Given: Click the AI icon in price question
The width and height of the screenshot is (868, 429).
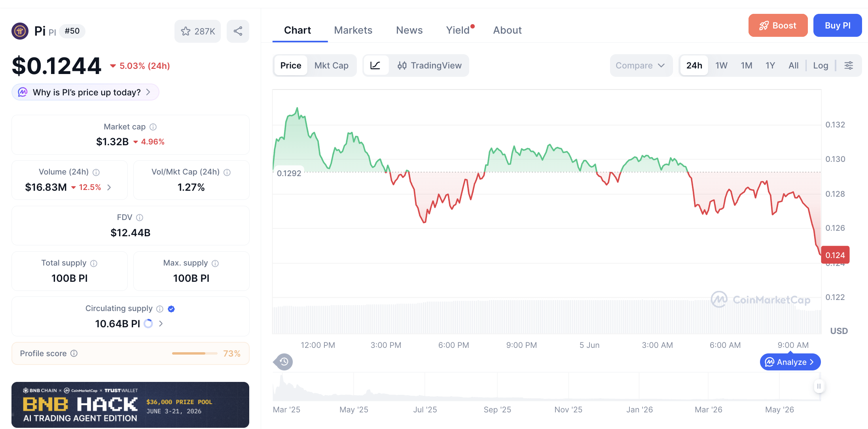Looking at the screenshot, I should coord(23,92).
